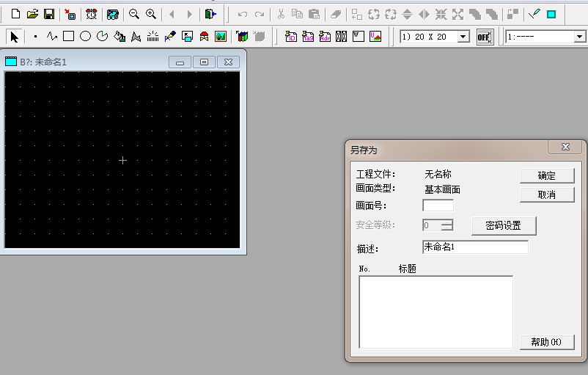Save using the floppy disk icon

(x=49, y=14)
